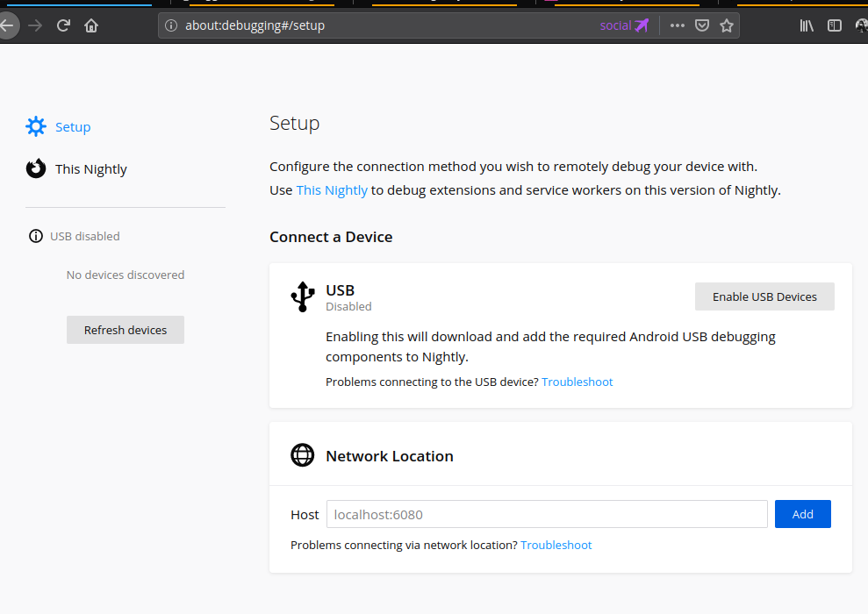Image resolution: width=868 pixels, height=614 pixels.
Task: Open the page actions three-dot menu
Action: (x=678, y=25)
